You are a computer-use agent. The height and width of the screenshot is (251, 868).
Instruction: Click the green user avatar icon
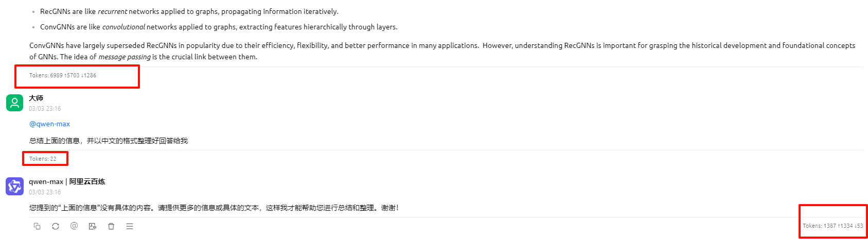pyautogui.click(x=14, y=103)
